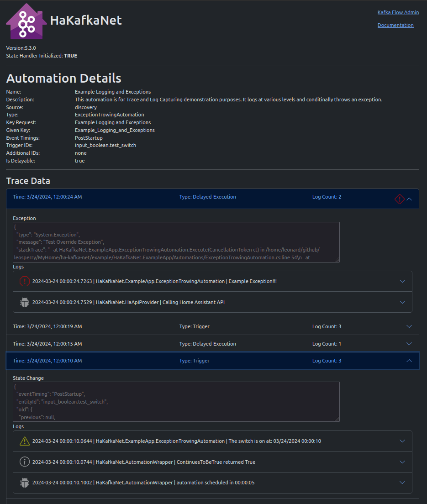Click 'State Handler Initialized: TRUE' text
The height and width of the screenshot is (504, 427).
click(42, 56)
